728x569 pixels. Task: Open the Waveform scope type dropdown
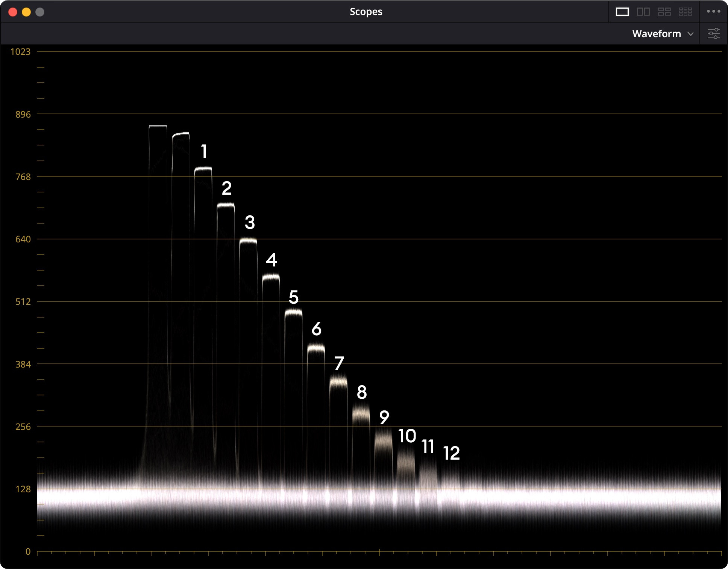[657, 34]
